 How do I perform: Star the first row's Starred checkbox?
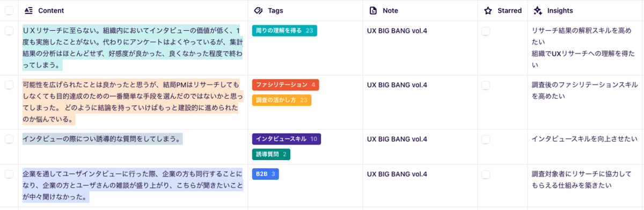pos(486,31)
